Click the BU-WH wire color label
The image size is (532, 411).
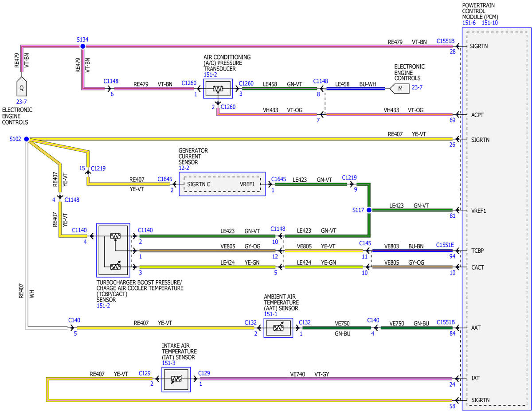click(368, 83)
